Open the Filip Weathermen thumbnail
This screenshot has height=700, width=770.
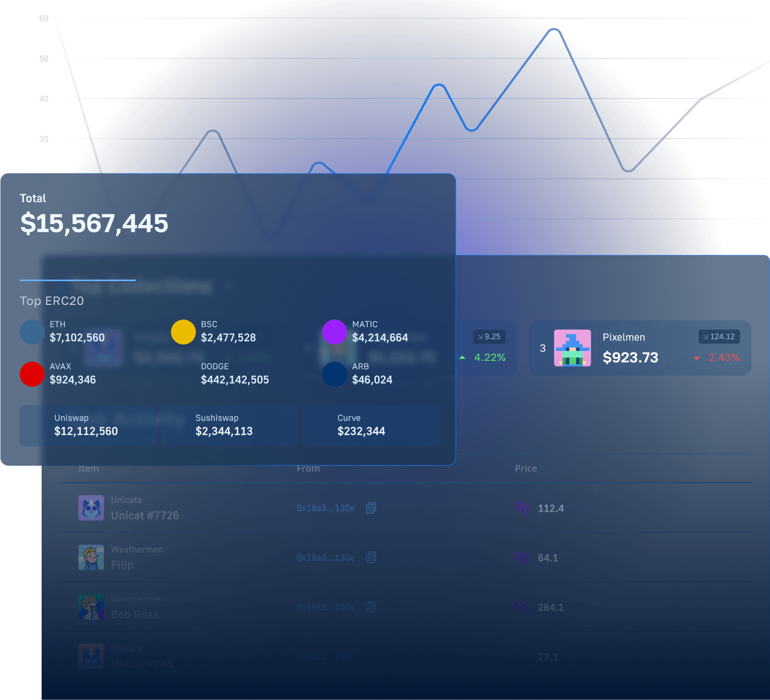click(x=91, y=557)
